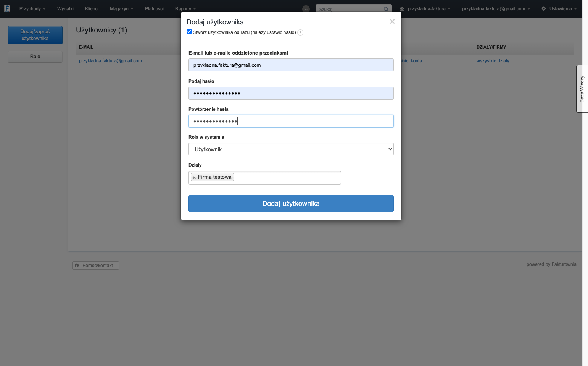Open the przykladna.faktura@gmail.com user menu

496,9
